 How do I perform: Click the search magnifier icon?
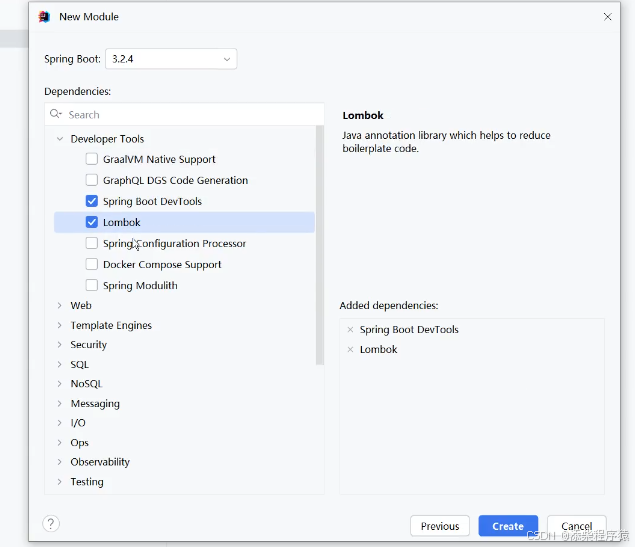coord(55,114)
